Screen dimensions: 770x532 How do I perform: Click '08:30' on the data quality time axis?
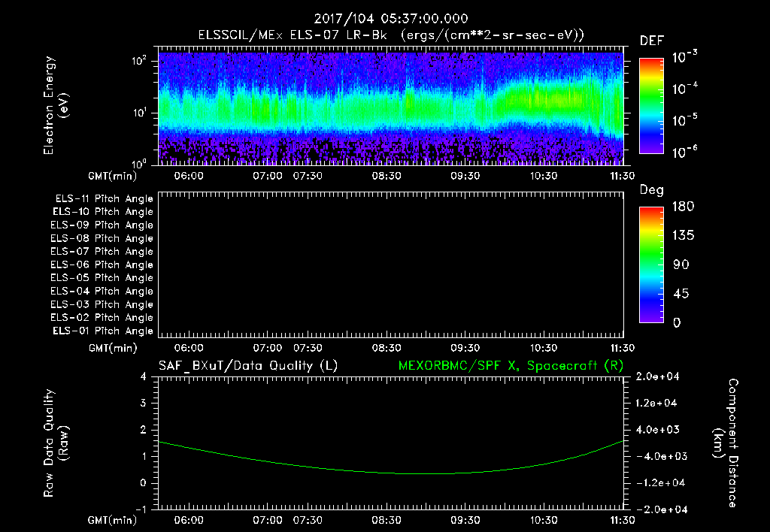pyautogui.click(x=386, y=520)
